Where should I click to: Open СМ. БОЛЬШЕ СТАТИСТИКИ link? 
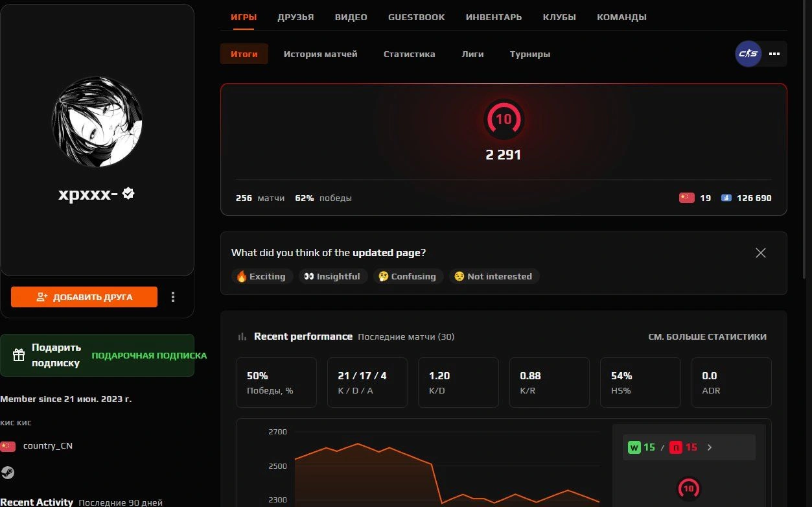(707, 336)
